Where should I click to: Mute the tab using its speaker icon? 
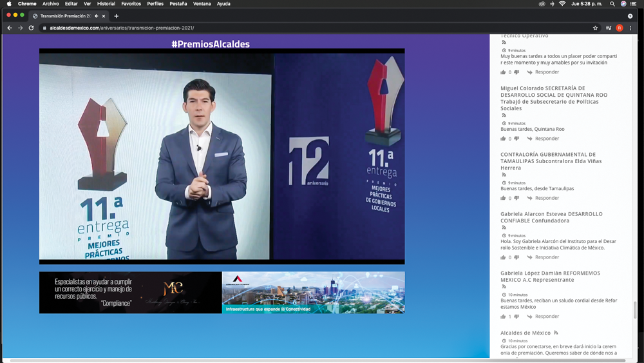(96, 16)
